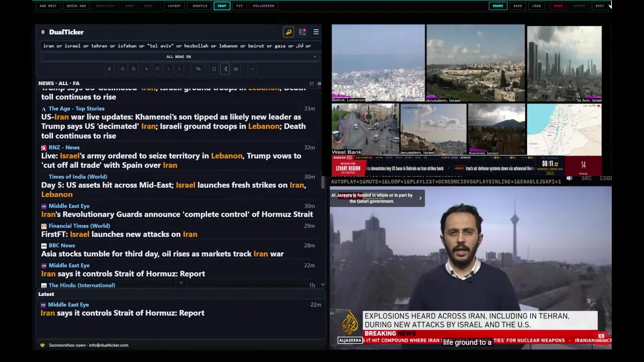Open headline 'Asia stocks tumble for third day'

[163, 254]
